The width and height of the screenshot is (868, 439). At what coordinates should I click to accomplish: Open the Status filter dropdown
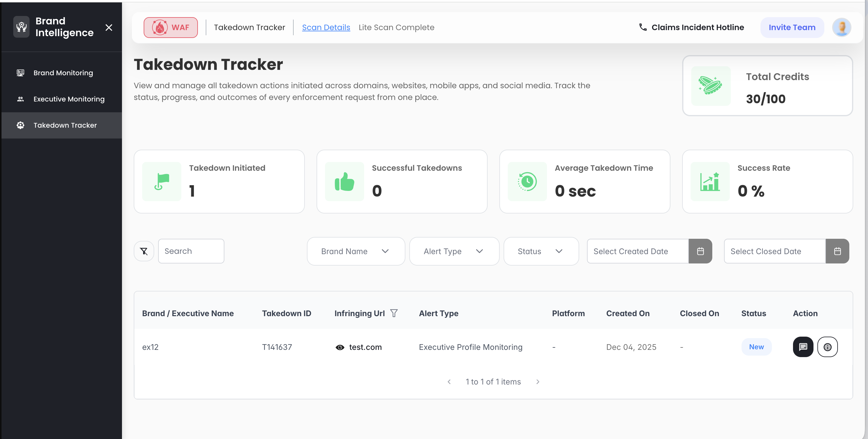pyautogui.click(x=541, y=251)
